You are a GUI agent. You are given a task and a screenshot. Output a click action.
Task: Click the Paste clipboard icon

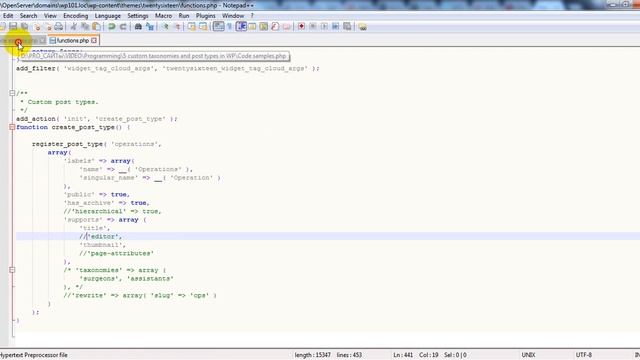coord(96,27)
